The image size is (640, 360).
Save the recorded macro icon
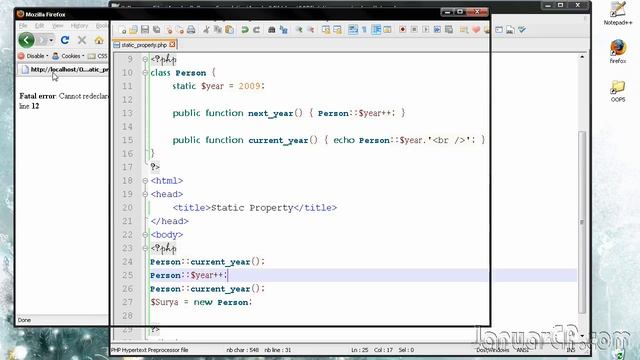(449, 30)
